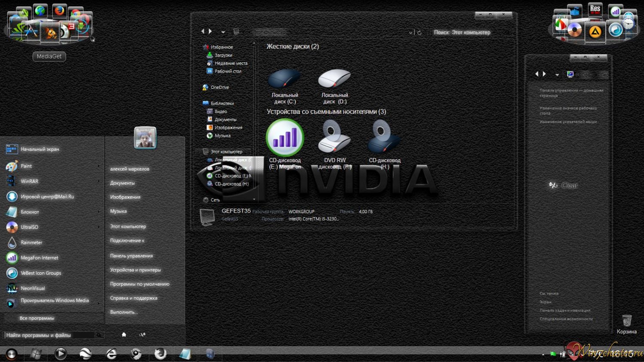Open the disc icon in right dock

574,30
